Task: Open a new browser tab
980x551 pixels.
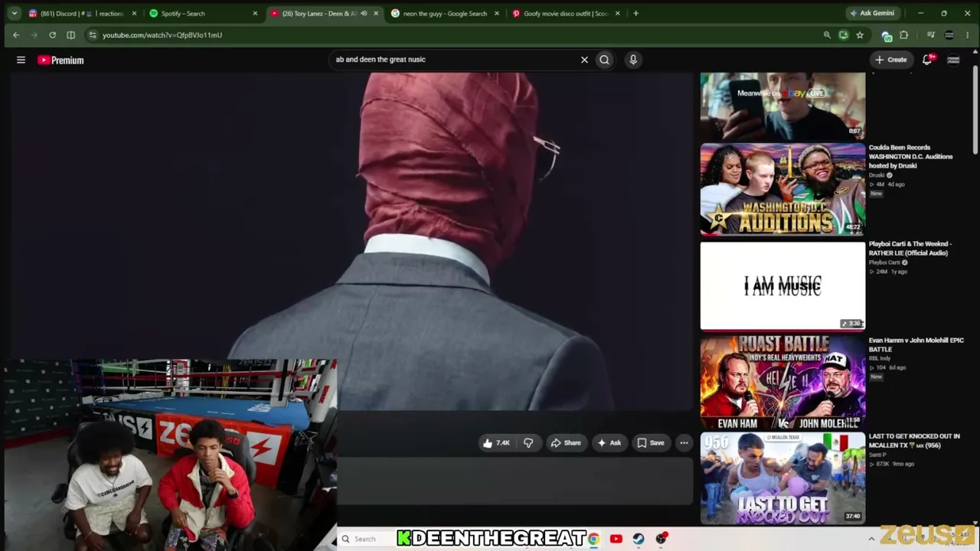Action: [635, 13]
